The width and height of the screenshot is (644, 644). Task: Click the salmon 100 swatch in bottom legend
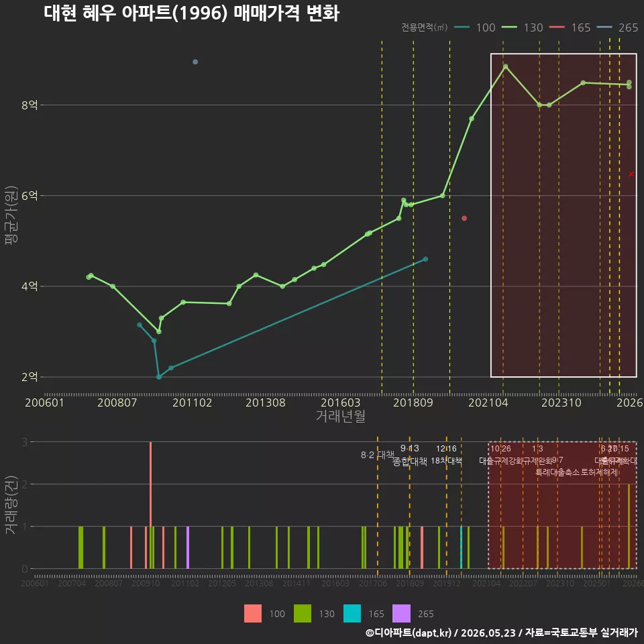click(253, 614)
